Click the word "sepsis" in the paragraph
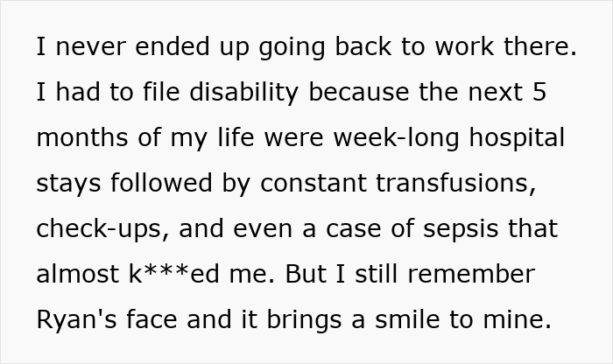613x364 pixels. point(461,229)
